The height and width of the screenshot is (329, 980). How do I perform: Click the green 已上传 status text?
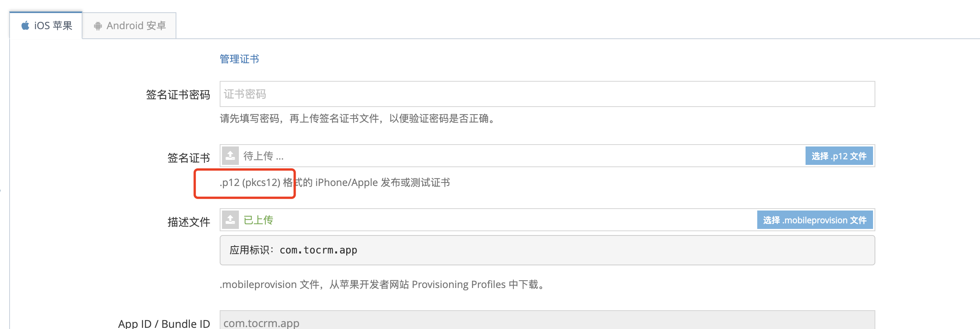(258, 220)
